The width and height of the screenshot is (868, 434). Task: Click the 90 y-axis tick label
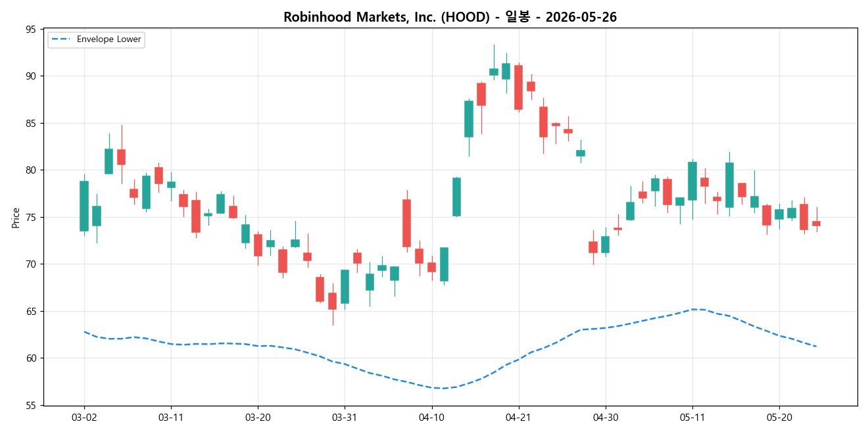click(31, 76)
